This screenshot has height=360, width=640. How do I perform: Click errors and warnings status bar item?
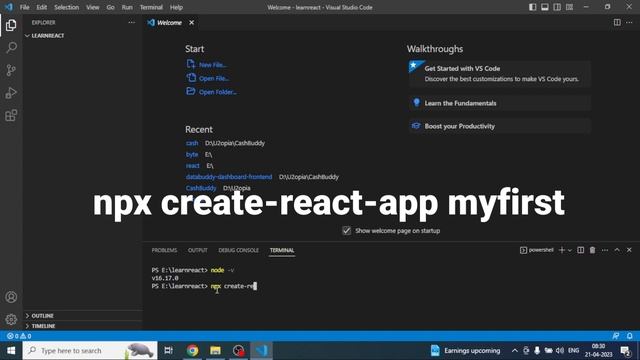19,336
